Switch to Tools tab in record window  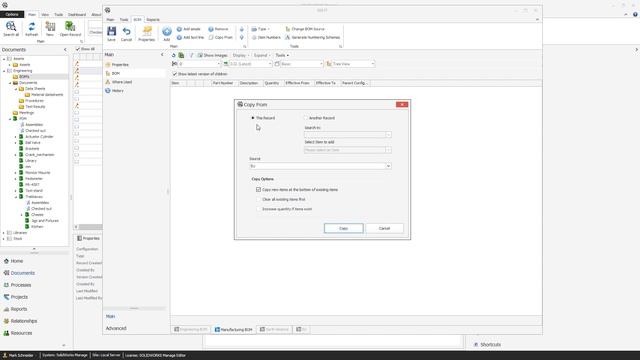pyautogui.click(x=124, y=20)
